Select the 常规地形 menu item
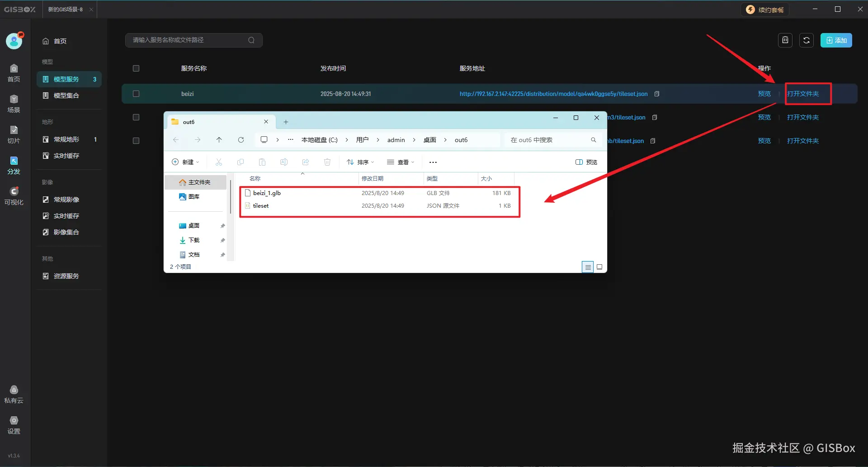The width and height of the screenshot is (868, 467). pos(69,139)
